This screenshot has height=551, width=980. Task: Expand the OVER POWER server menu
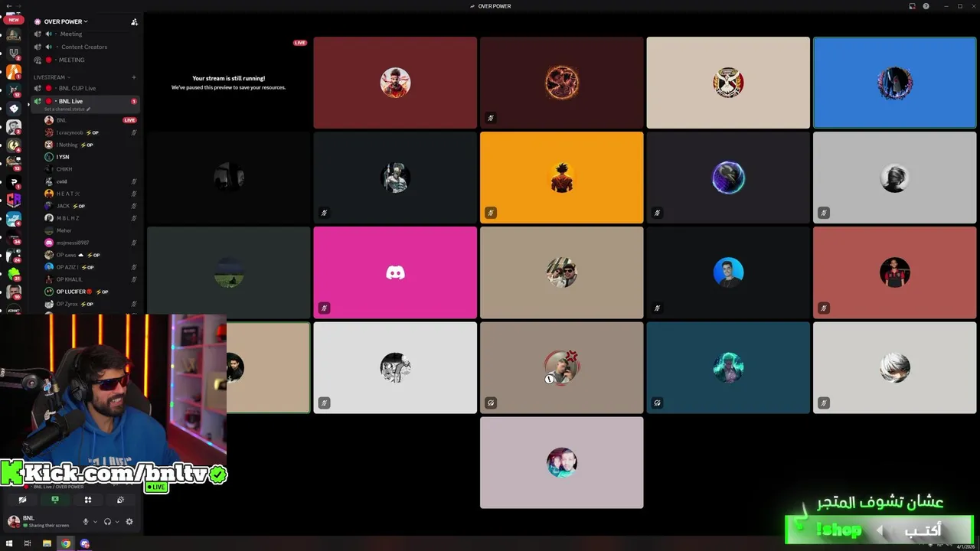66,21
